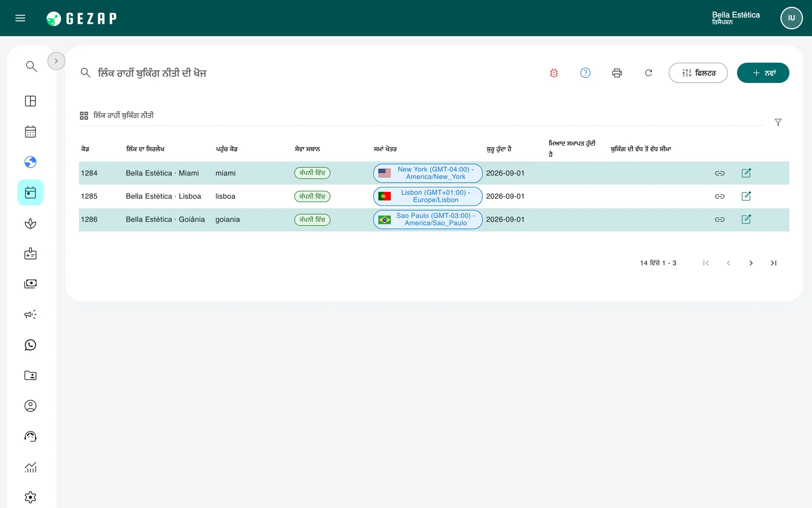Click the Lisbon timezone chip
The image size is (812, 508).
pyautogui.click(x=428, y=196)
